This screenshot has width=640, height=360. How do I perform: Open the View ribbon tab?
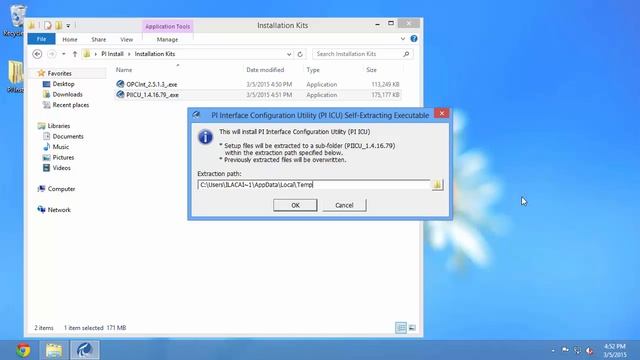(127, 40)
